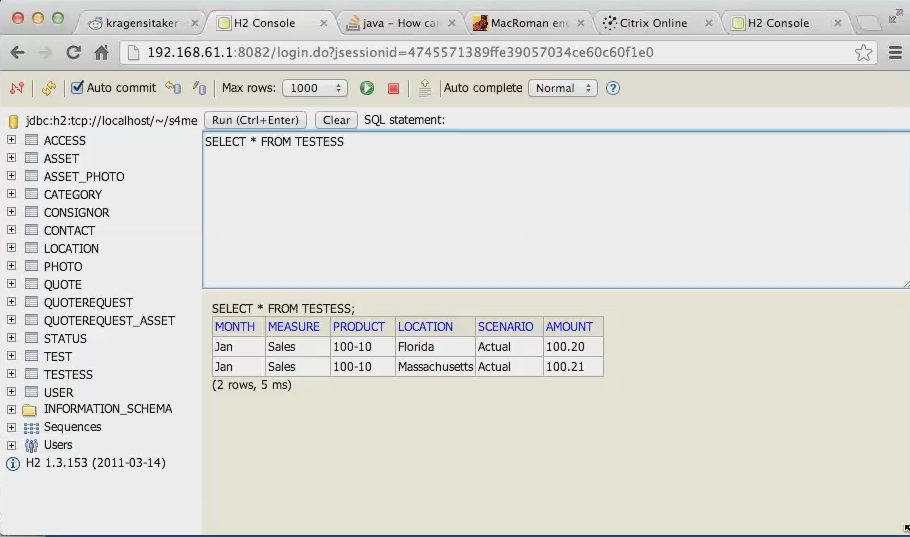910x537 pixels.
Task: Expand the CATEGORY table node
Action: click(x=11, y=193)
